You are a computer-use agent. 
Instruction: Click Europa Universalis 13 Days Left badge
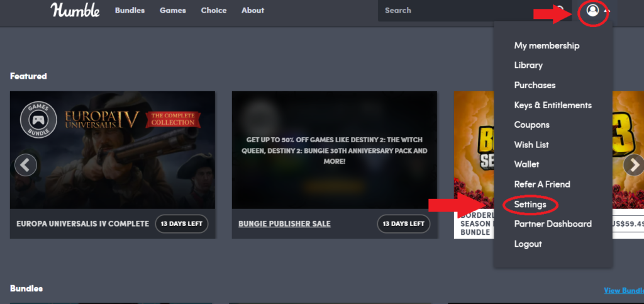pyautogui.click(x=182, y=224)
